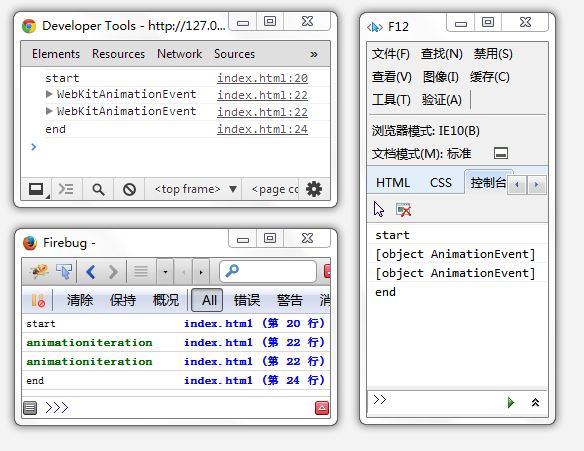The image size is (584, 451).
Task: Open the index.html:20 source link
Action: point(262,78)
